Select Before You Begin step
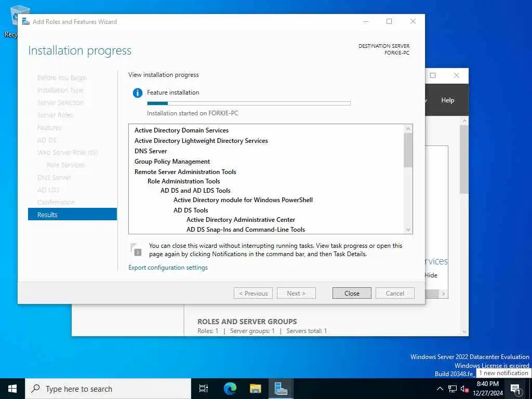This screenshot has width=532, height=399. 62,78
